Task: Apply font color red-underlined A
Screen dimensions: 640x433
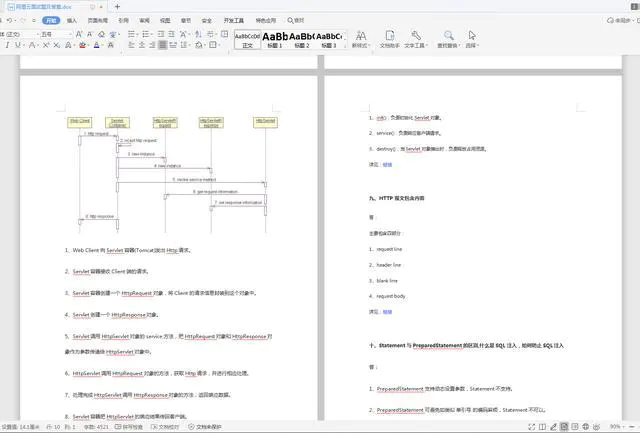Action: (x=97, y=45)
